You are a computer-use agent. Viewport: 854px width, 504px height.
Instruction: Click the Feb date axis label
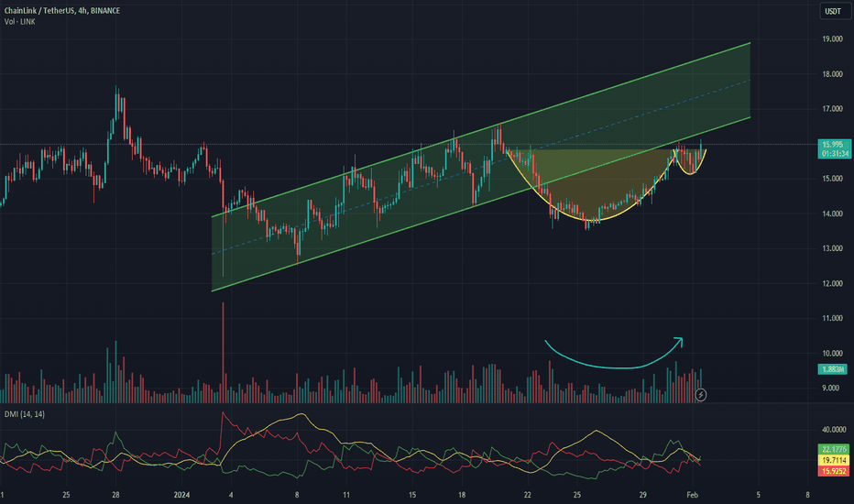pyautogui.click(x=692, y=495)
